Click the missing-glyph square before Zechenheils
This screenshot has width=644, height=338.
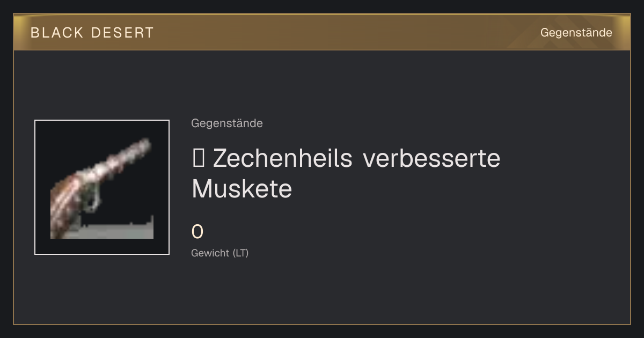198,159
